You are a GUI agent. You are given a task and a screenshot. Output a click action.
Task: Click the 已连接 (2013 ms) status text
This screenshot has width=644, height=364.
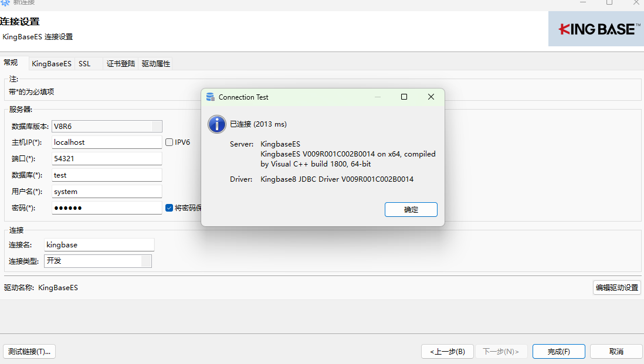[258, 124]
